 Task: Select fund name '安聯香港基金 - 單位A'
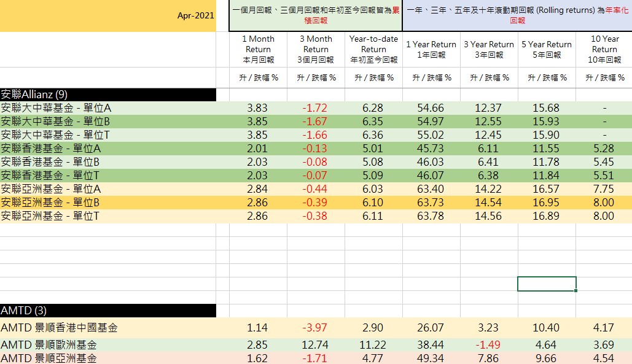pyautogui.click(x=51, y=149)
